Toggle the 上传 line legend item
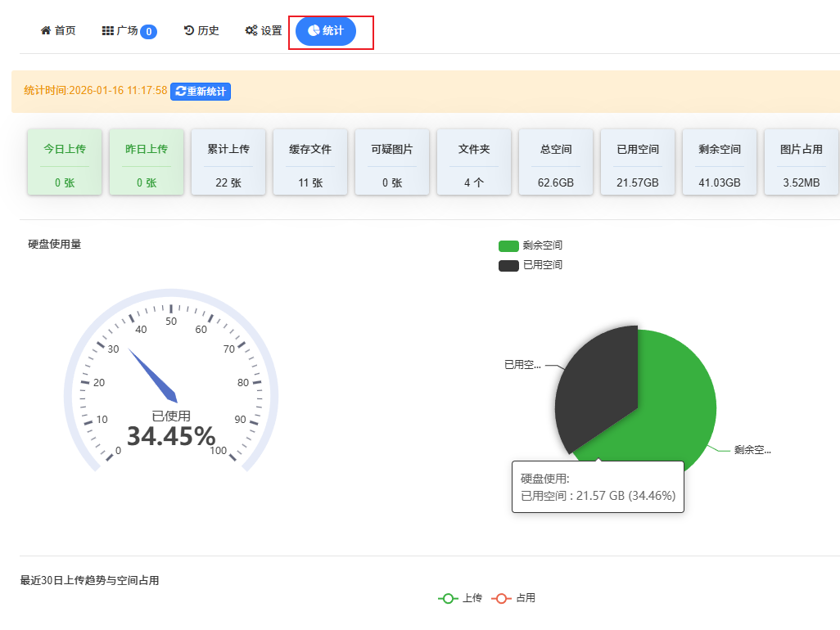This screenshot has width=840, height=630. [460, 598]
